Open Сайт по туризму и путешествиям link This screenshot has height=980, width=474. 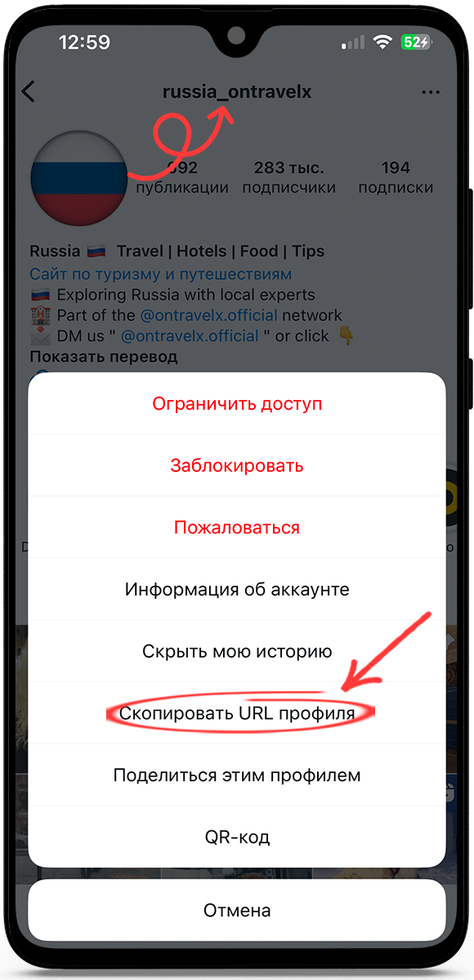coord(160,274)
